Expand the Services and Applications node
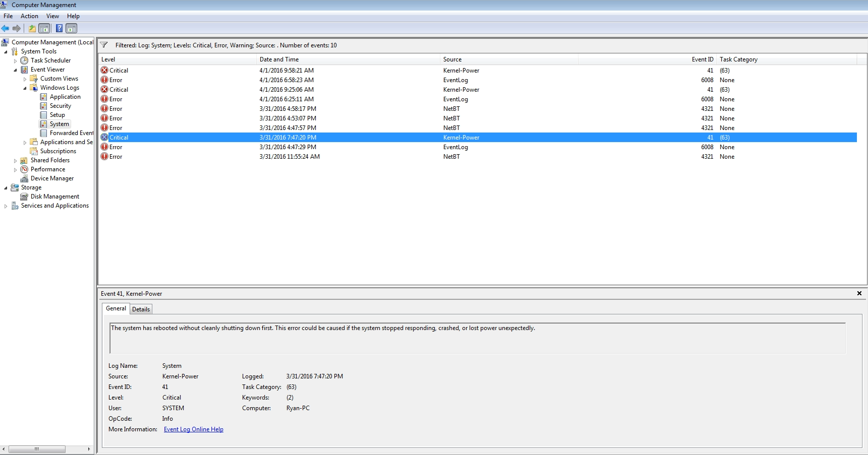 (x=6, y=206)
